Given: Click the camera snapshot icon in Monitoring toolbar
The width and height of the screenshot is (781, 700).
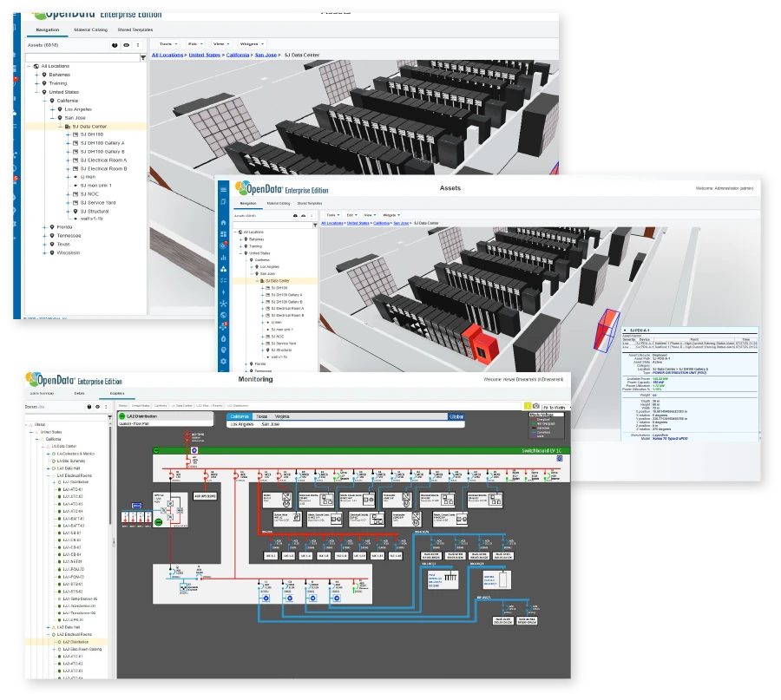Looking at the screenshot, I should [x=535, y=406].
